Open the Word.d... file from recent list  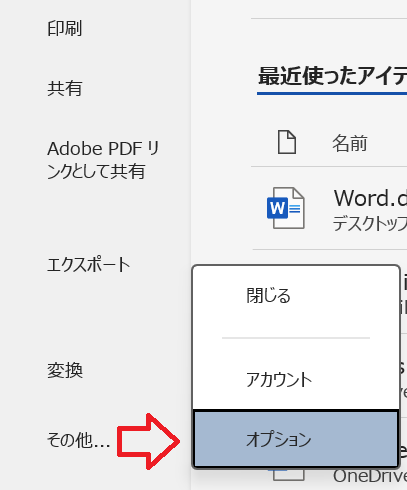coord(370,198)
